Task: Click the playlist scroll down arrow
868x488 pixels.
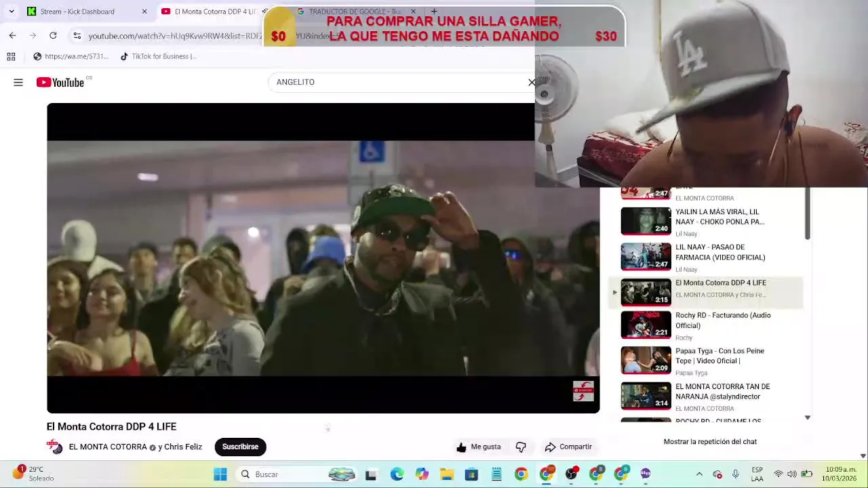Action: click(807, 418)
